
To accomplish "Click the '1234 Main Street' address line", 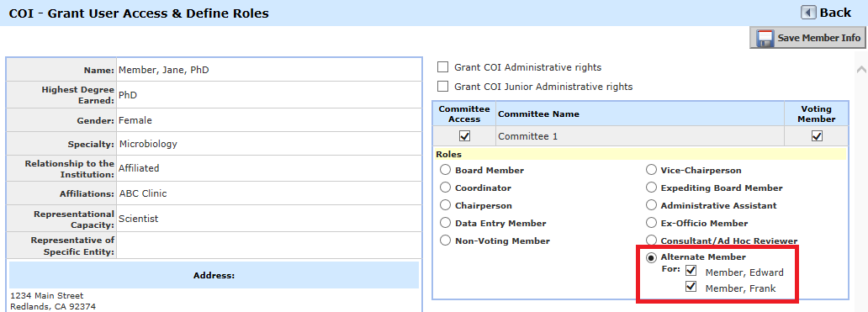I will [47, 296].
